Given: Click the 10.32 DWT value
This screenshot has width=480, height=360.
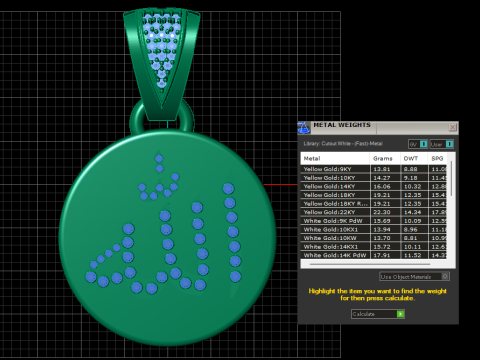Looking at the screenshot, I should [412, 186].
